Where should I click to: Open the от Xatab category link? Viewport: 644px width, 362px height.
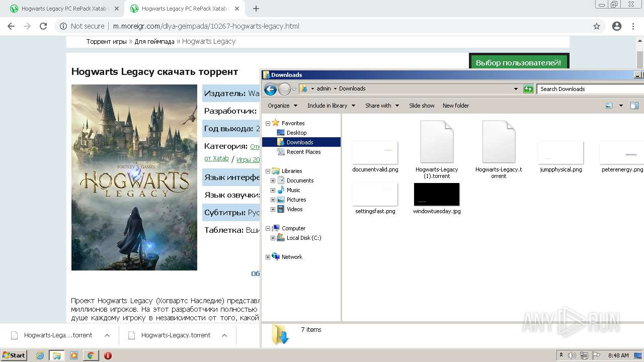pyautogui.click(x=216, y=158)
